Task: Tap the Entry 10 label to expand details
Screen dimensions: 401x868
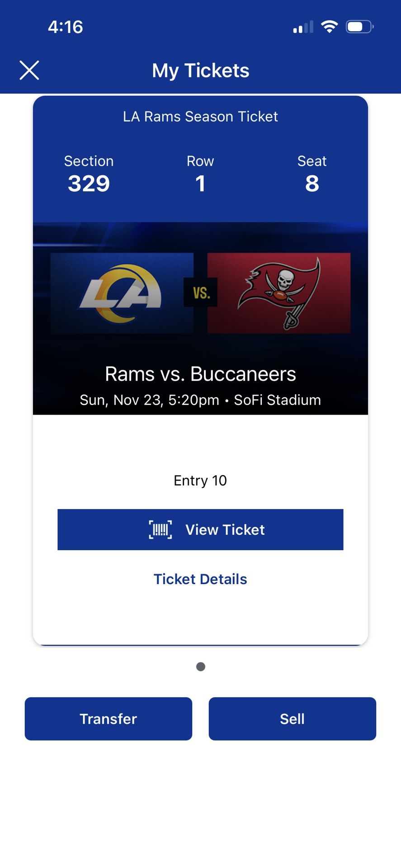Action: tap(199, 480)
